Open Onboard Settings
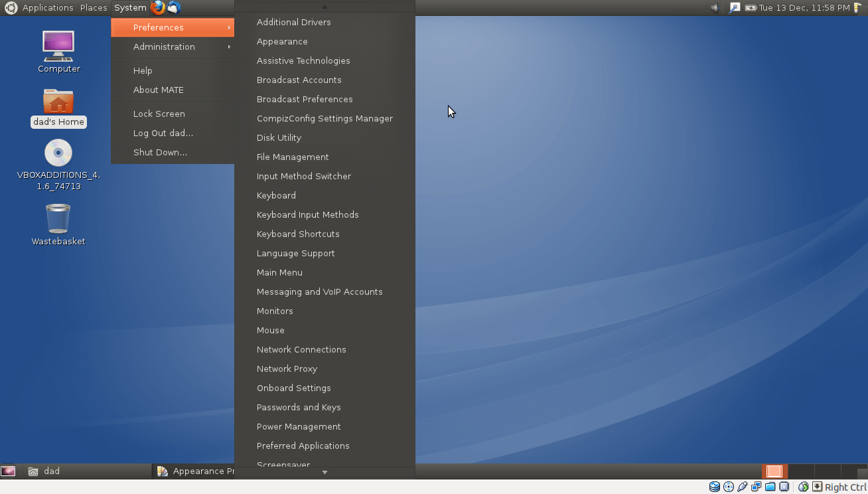This screenshot has width=868, height=494. click(x=325, y=388)
